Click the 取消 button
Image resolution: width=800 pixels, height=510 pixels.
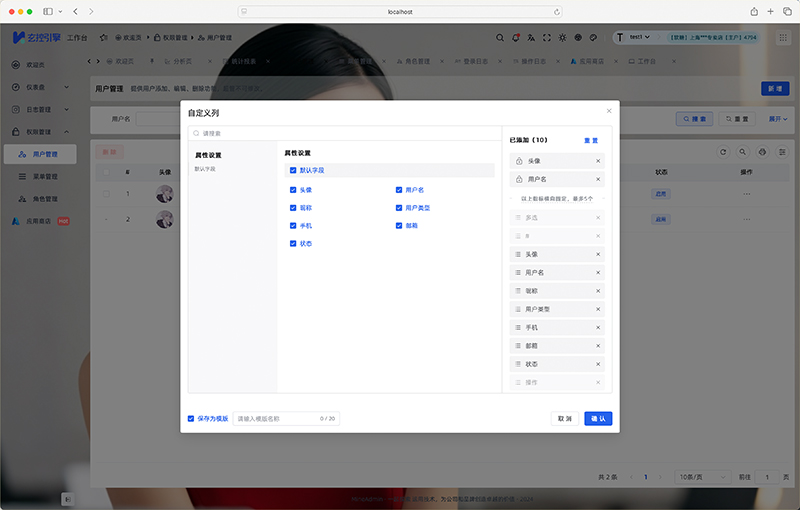click(x=564, y=419)
